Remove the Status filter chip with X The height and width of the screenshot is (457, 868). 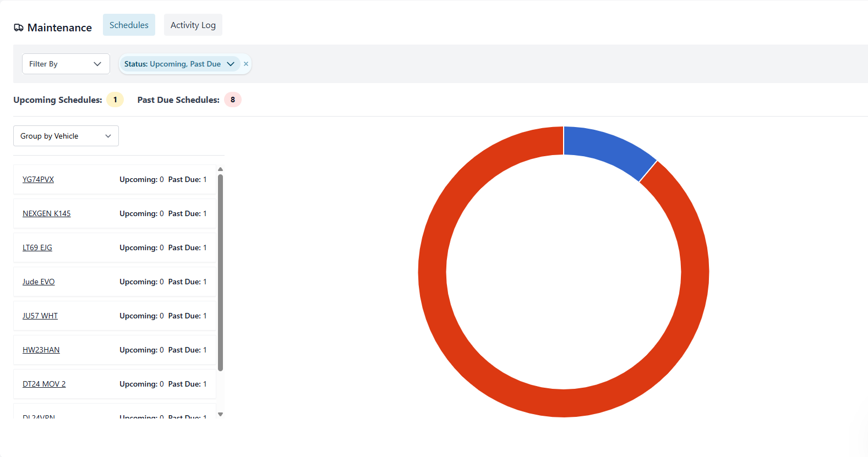coord(246,64)
